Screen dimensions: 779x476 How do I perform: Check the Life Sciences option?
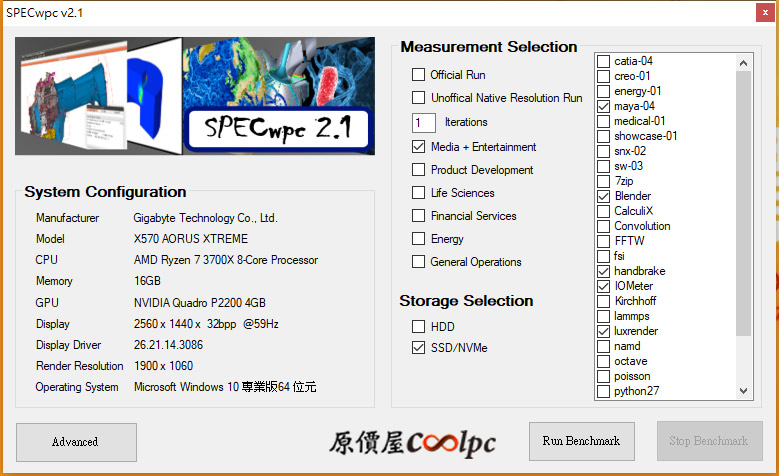click(x=418, y=192)
